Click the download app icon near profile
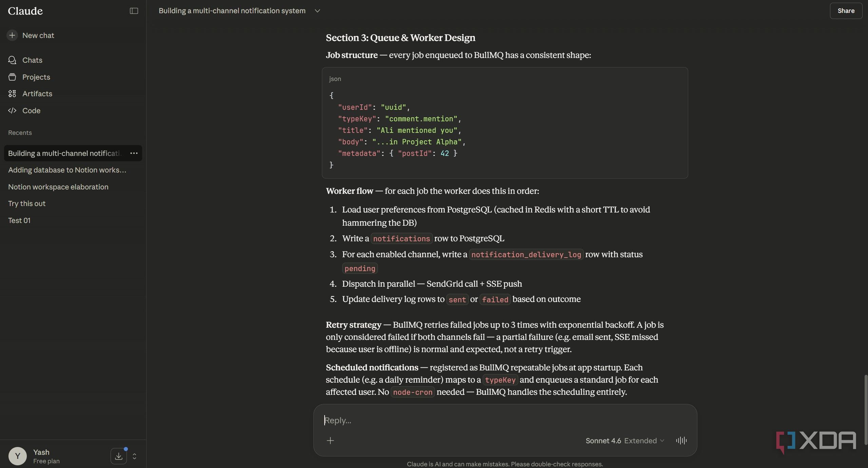868x468 pixels. pyautogui.click(x=119, y=456)
